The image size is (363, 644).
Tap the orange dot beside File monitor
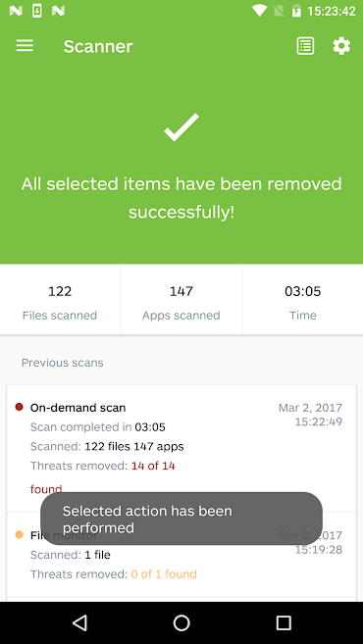pos(19,535)
